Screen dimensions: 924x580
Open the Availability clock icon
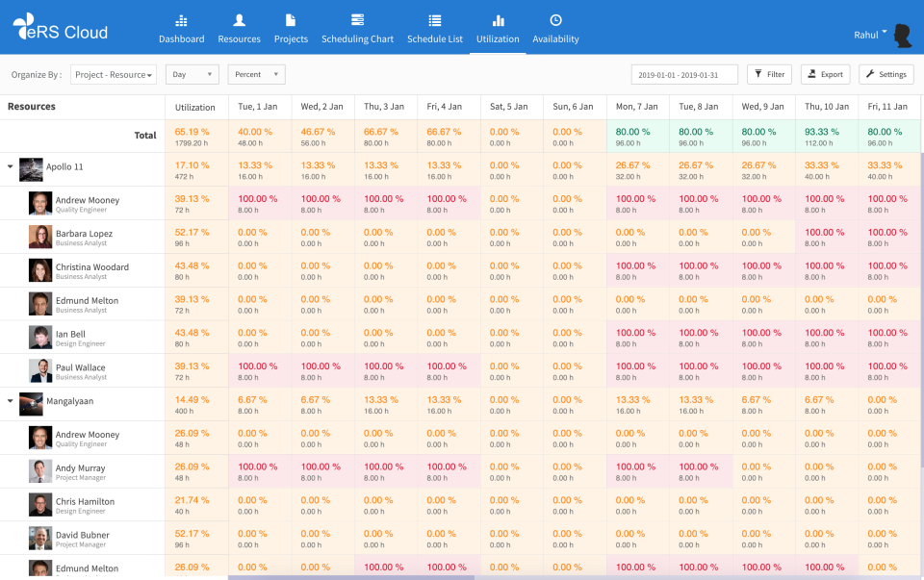pyautogui.click(x=555, y=20)
